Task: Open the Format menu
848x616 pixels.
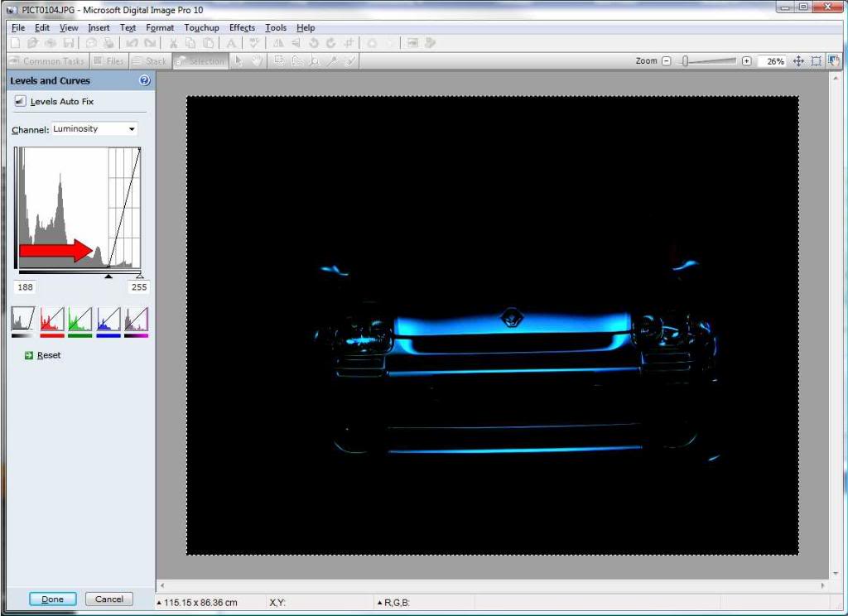Action: pyautogui.click(x=160, y=27)
